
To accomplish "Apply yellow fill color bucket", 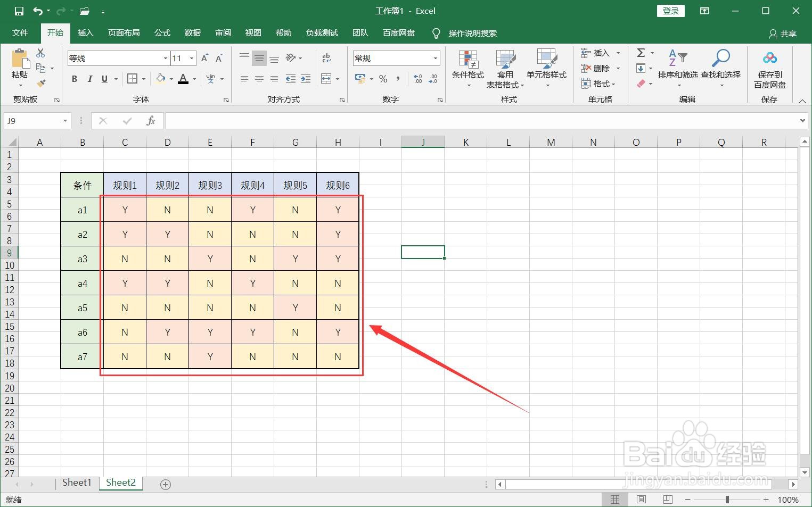I will click(x=161, y=79).
